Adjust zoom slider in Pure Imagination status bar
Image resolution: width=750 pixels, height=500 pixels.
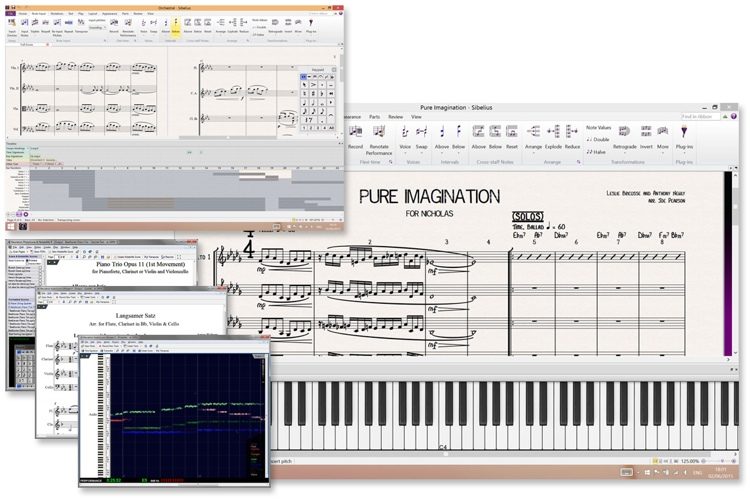pyautogui.click(x=722, y=461)
